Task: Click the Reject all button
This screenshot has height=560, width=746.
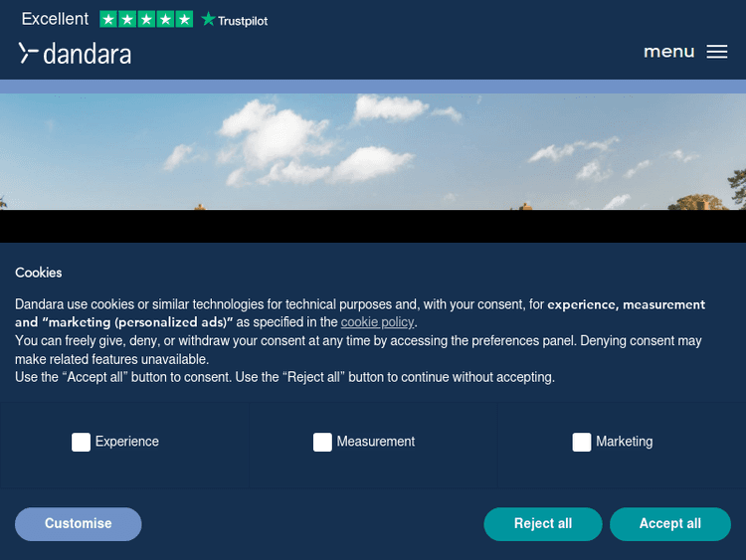Action: tap(543, 524)
